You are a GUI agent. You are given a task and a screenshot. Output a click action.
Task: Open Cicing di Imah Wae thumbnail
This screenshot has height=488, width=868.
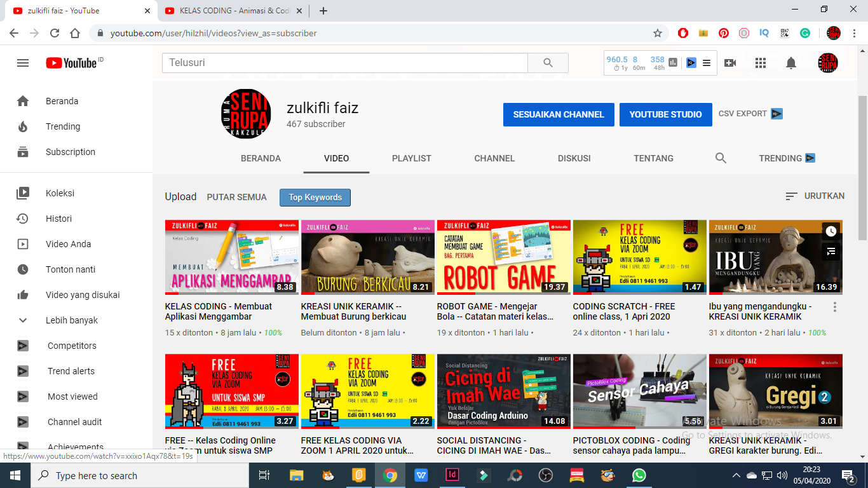point(504,391)
